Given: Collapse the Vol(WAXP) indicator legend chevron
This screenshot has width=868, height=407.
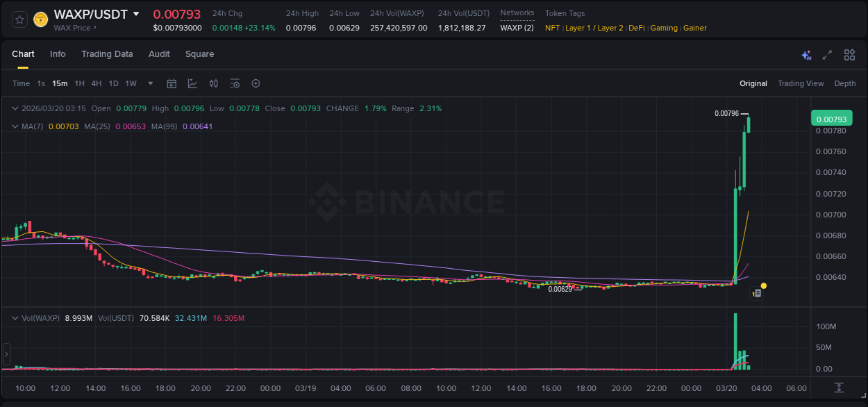Looking at the screenshot, I should pyautogui.click(x=15, y=318).
